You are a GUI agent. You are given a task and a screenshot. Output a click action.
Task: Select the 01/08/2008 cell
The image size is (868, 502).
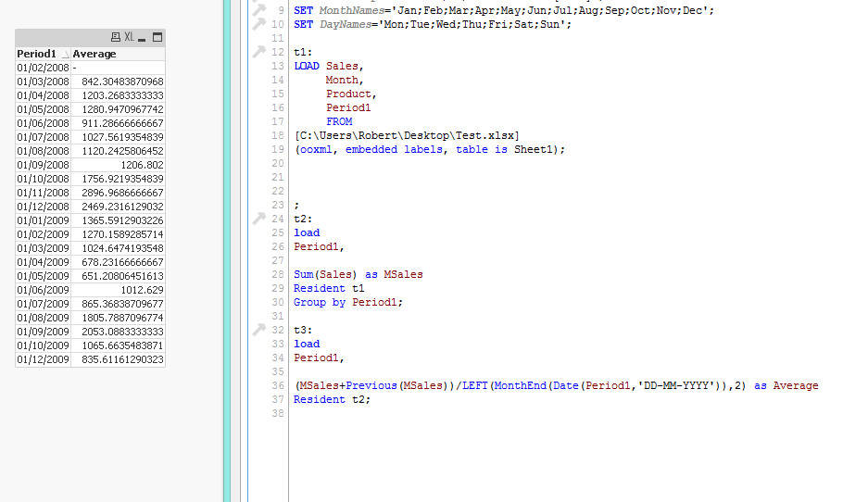[44, 151]
